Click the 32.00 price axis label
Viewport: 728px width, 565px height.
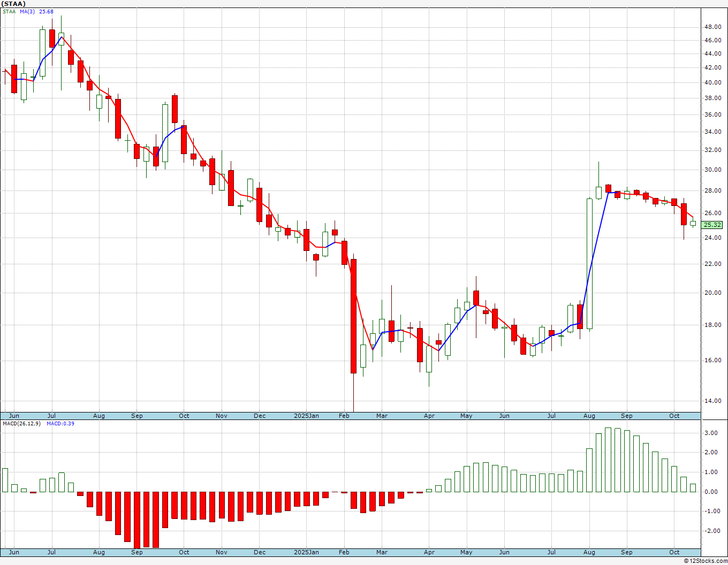pyautogui.click(x=712, y=150)
